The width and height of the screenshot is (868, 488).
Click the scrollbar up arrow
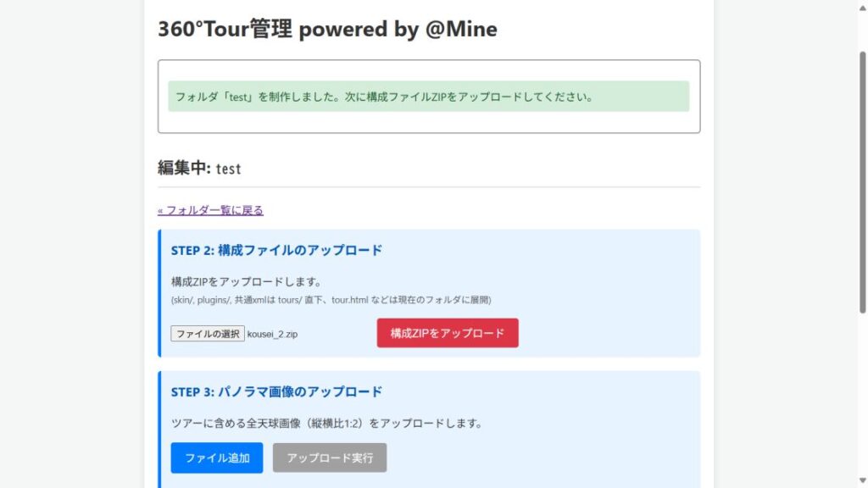point(862,7)
